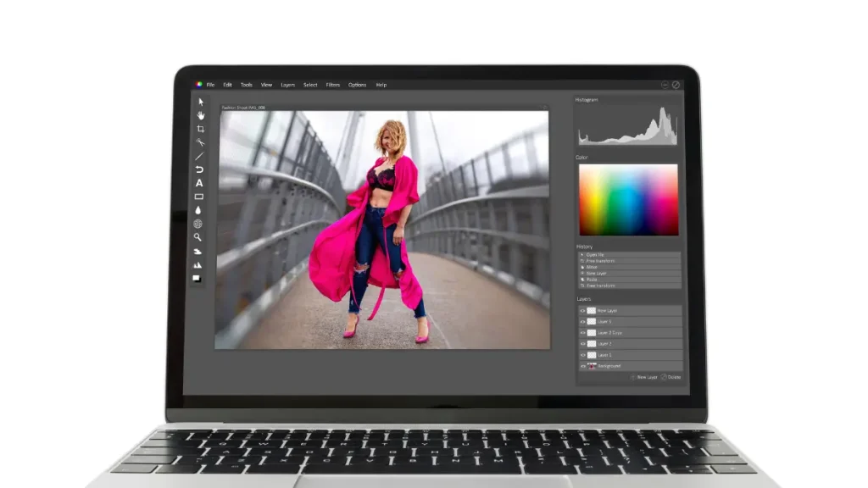This screenshot has width=868, height=488.
Task: Pick the Magic Wand tool
Action: tap(200, 142)
